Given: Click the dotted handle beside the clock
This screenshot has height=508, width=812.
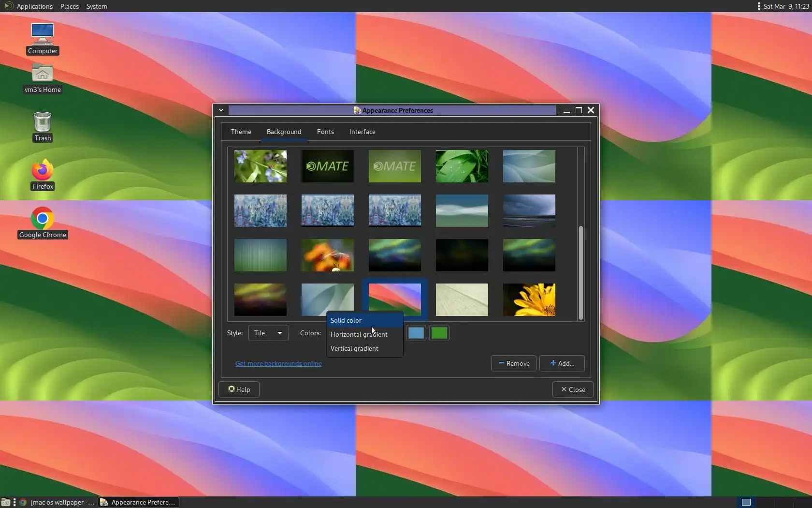Looking at the screenshot, I should [759, 6].
